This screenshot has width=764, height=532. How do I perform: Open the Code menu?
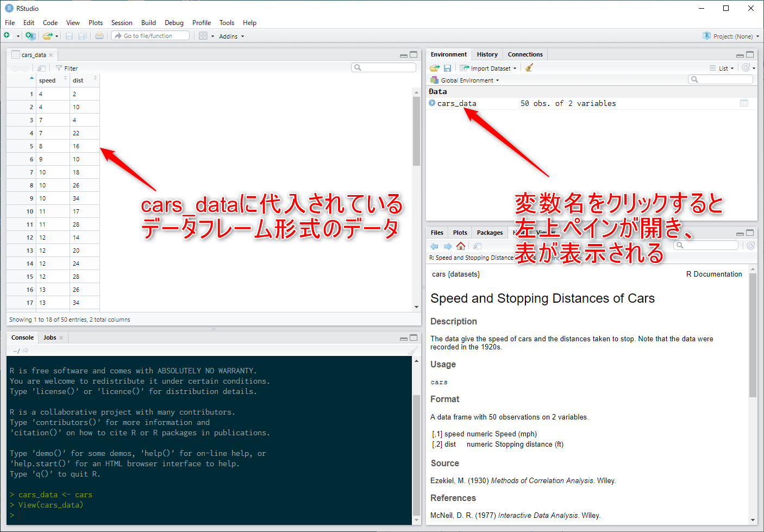point(50,23)
